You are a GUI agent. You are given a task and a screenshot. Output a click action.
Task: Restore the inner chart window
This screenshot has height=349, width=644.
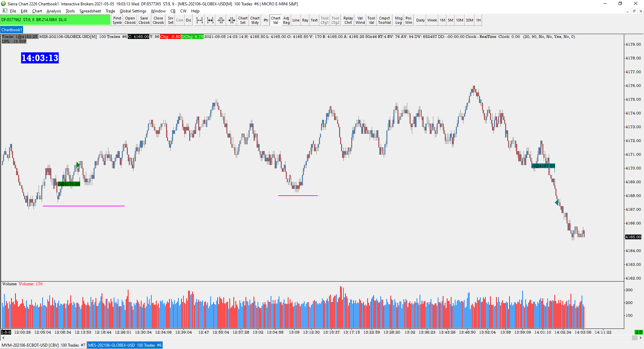click(634, 11)
